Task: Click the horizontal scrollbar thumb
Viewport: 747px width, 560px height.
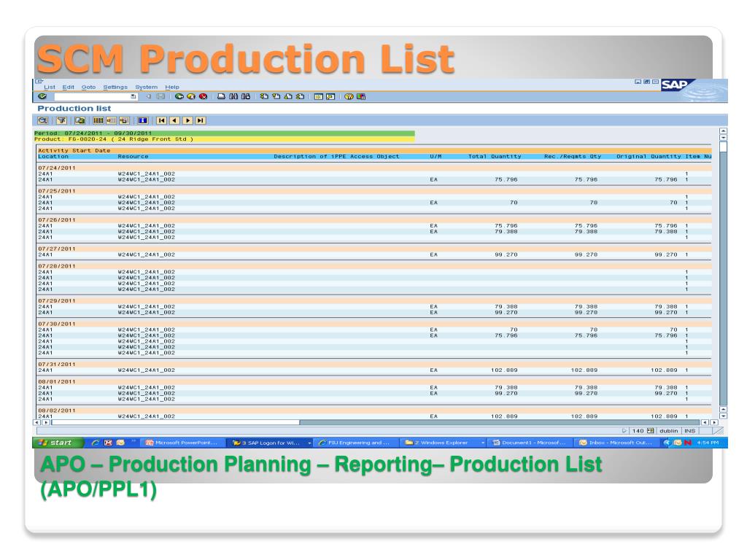Action: click(176, 422)
